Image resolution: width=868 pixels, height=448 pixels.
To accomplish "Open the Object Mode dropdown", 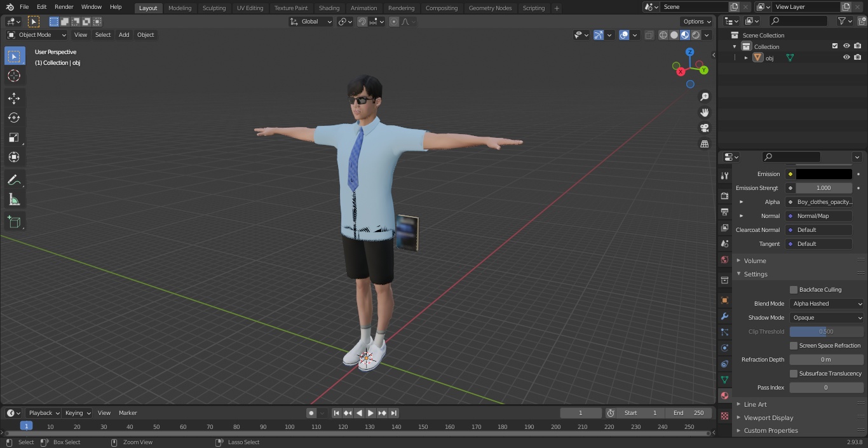I will coord(37,35).
